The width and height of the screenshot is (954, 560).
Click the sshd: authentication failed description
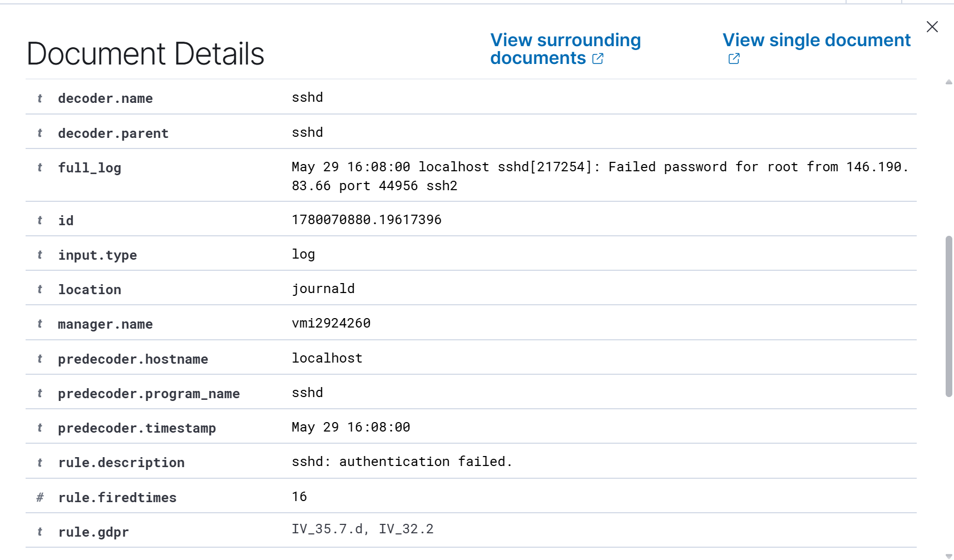(402, 462)
